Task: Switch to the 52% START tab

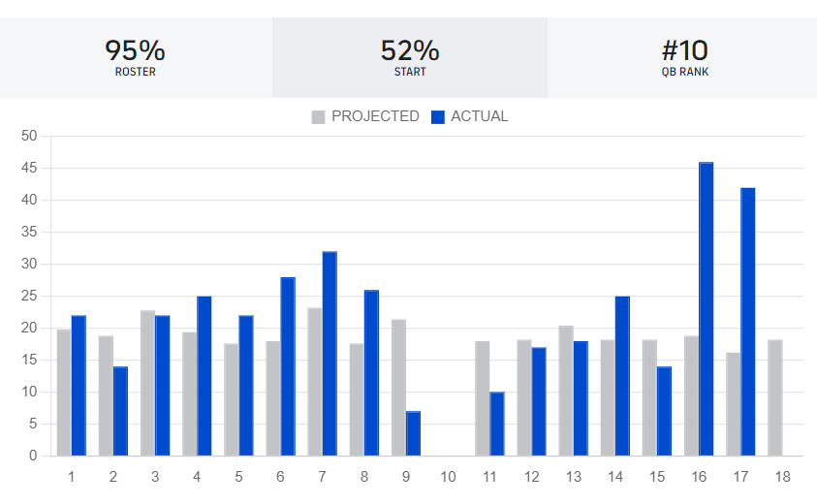Action: [x=410, y=57]
